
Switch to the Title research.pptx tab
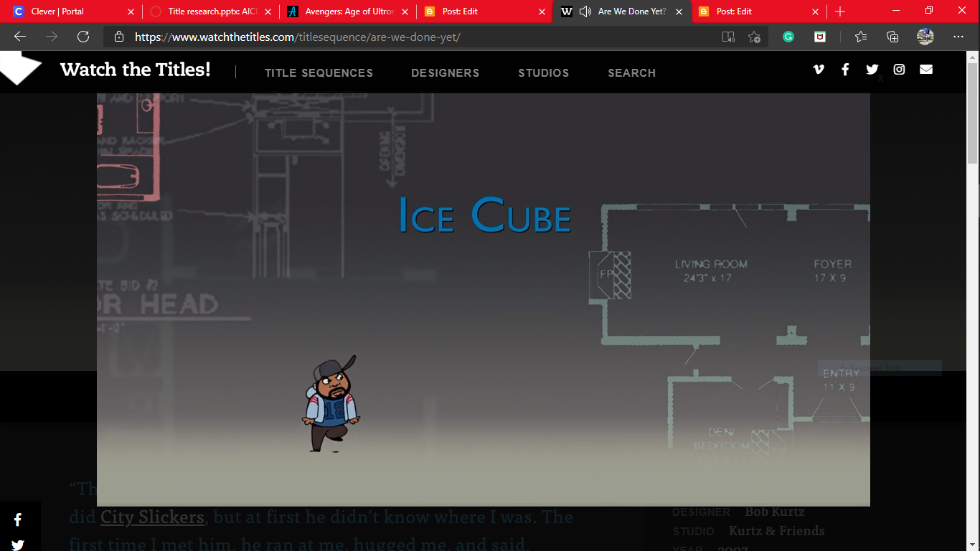(x=209, y=11)
